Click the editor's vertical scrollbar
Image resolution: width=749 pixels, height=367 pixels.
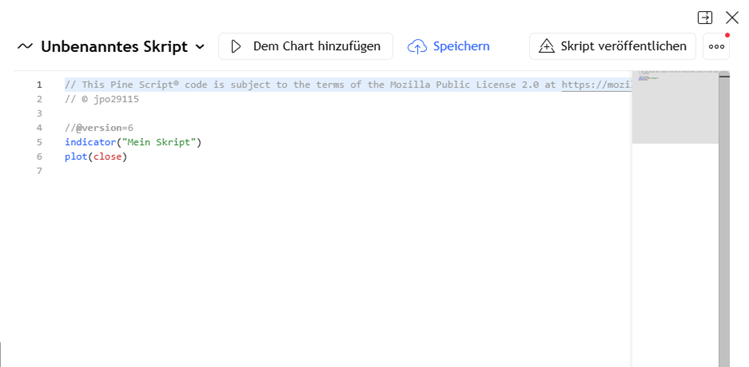tap(724, 220)
